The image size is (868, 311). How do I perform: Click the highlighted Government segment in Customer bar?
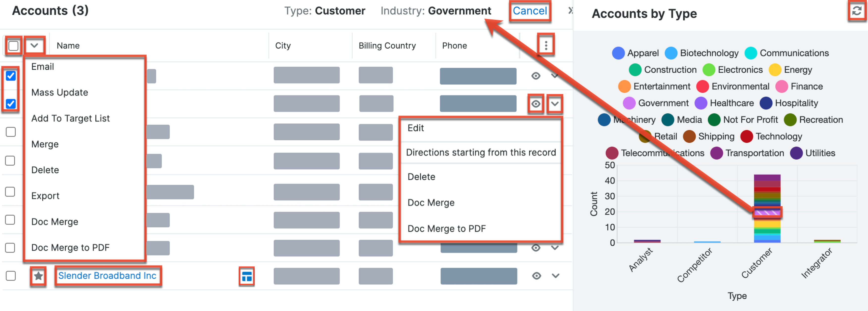(767, 213)
